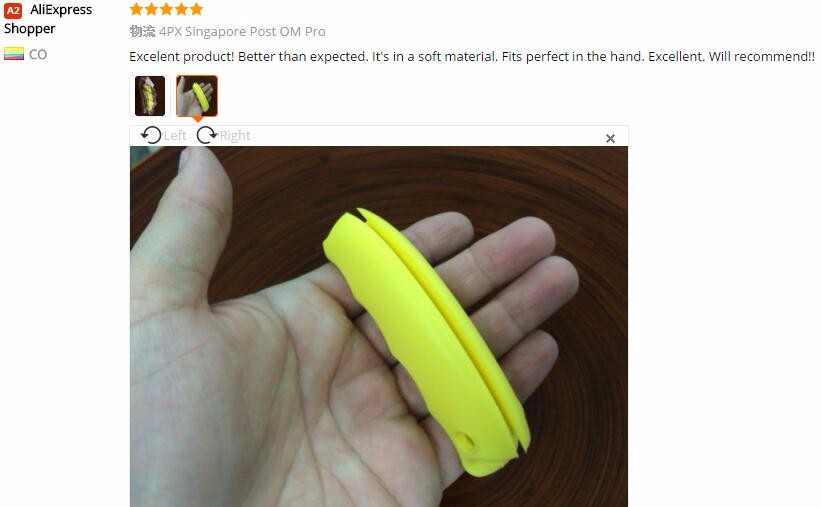Click the enlarged yellow handle photo
821x507 pixels.
[379, 326]
